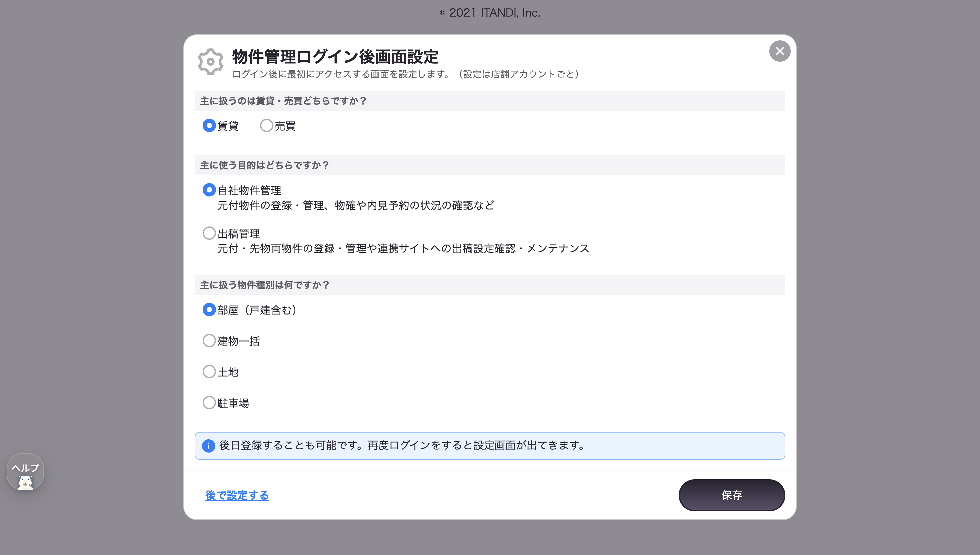Viewport: 980px width, 555px height.
Task: Click the ログイン後に最初にアクセスする画面 subtitle
Action: click(x=406, y=74)
